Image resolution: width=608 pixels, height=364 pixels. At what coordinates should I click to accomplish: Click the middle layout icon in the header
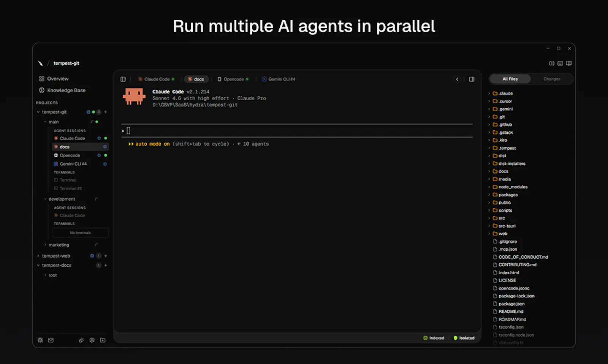pos(560,63)
